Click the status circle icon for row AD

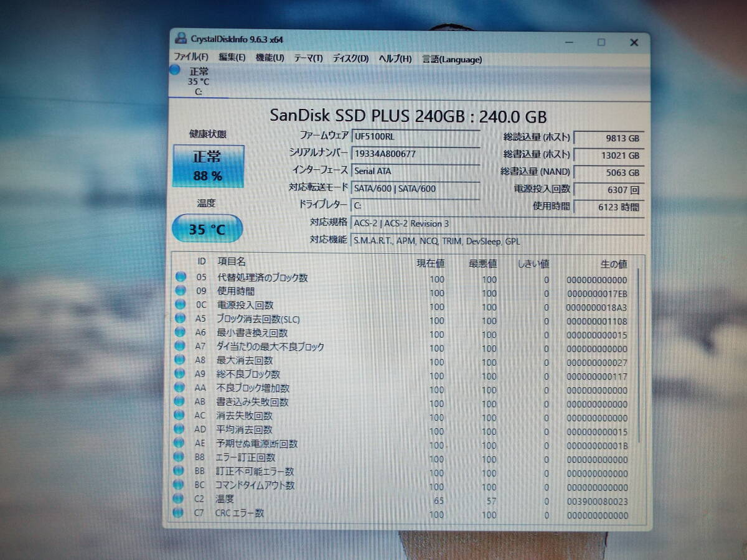(x=181, y=429)
